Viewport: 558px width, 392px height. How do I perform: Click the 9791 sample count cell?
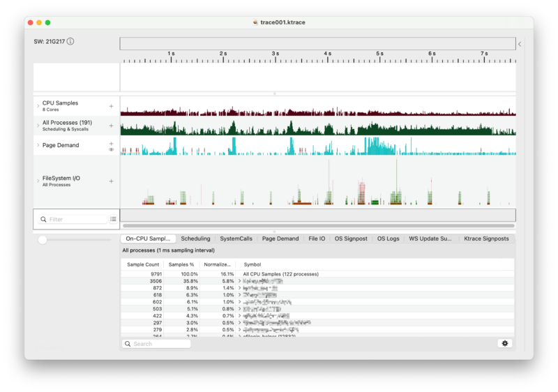(156, 274)
